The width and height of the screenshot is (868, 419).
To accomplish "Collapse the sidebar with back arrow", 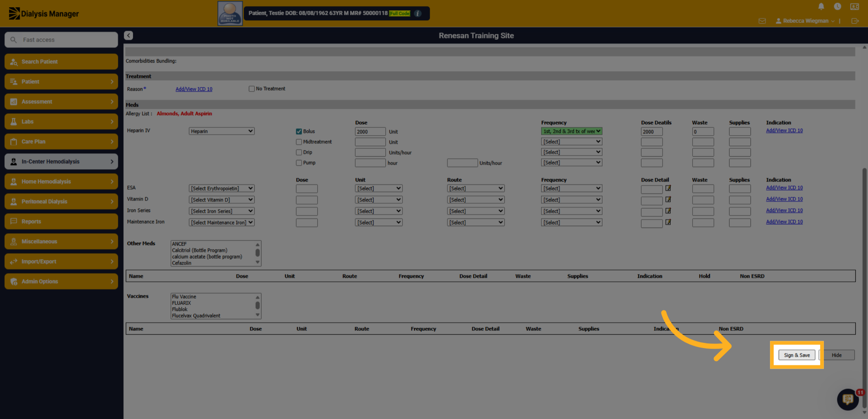I will pos(128,35).
